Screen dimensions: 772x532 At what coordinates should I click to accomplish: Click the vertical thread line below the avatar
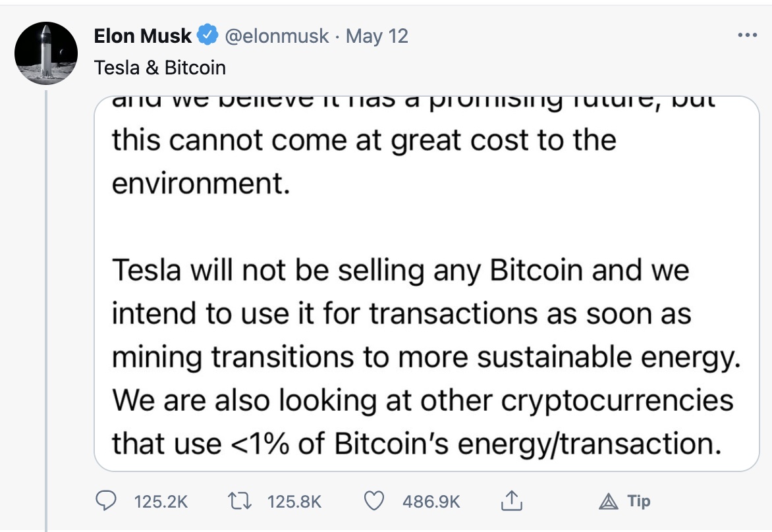tap(47, 311)
